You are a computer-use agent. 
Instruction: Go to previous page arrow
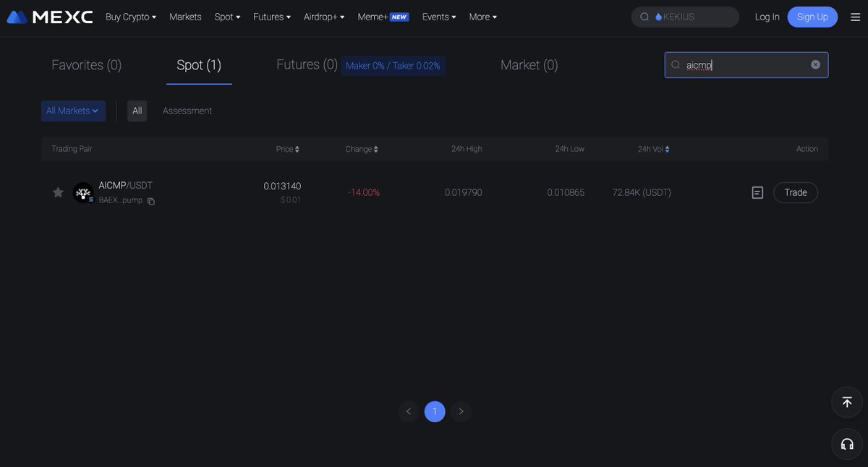(409, 411)
